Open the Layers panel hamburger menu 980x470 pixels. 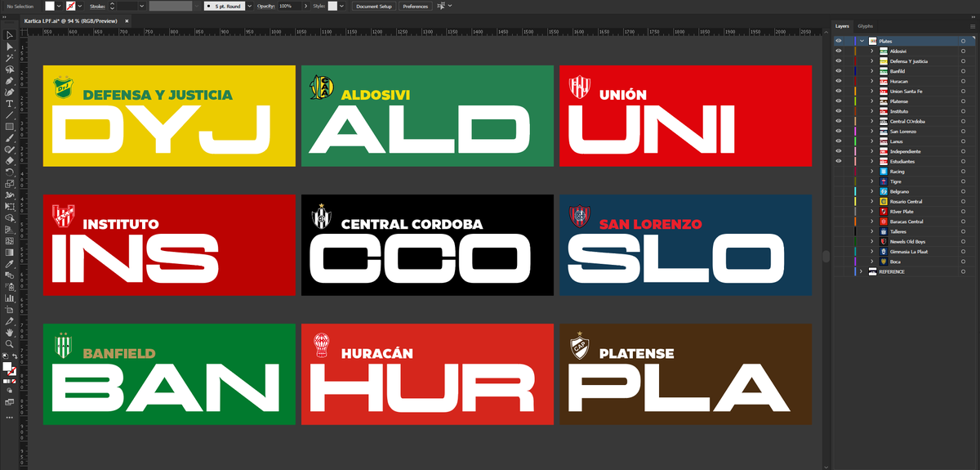[x=973, y=26]
